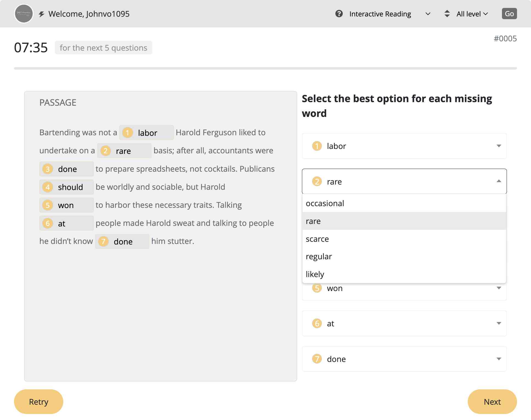Click the help question mark icon

point(339,13)
